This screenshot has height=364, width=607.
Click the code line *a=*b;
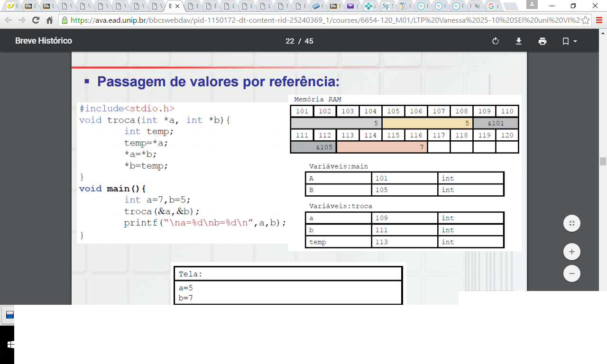point(140,154)
